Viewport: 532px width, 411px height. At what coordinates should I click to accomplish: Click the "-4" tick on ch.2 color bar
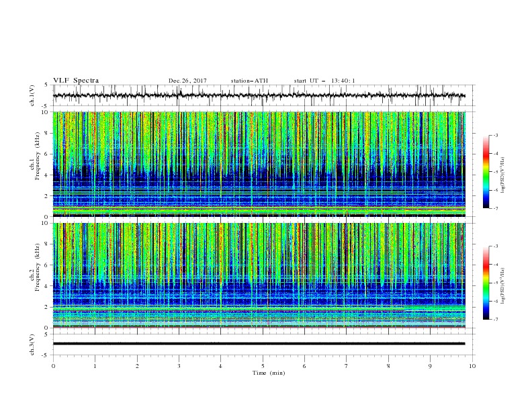tap(495, 265)
